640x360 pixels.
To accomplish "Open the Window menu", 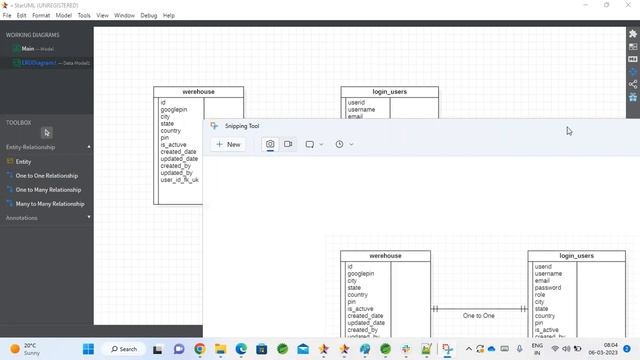I will pyautogui.click(x=124, y=16).
